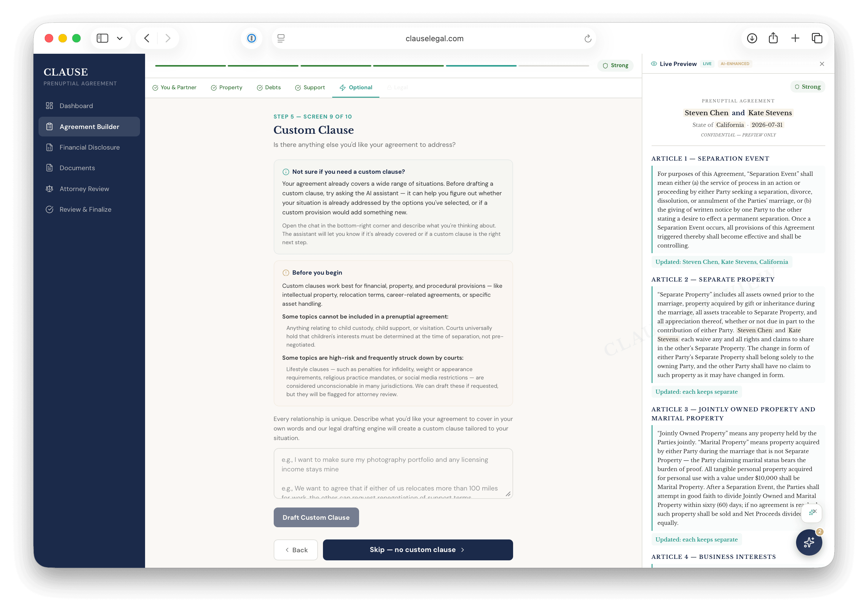868x612 pixels.
Task: Click into the custom clause description textarea
Action: [393, 473]
